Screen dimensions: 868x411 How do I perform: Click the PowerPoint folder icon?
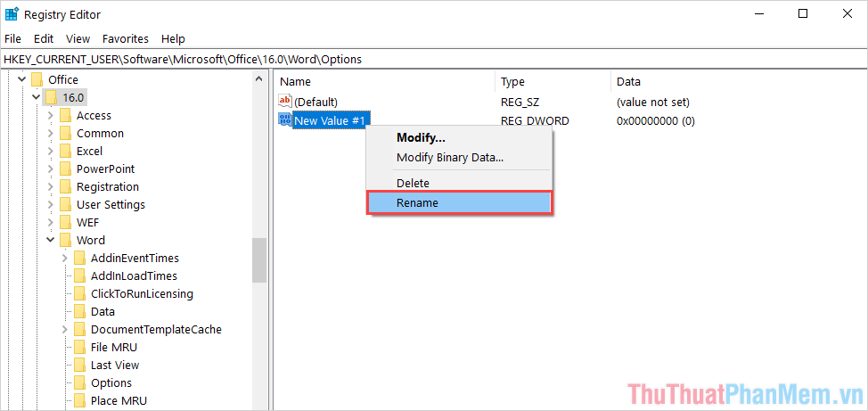pyautogui.click(x=66, y=169)
